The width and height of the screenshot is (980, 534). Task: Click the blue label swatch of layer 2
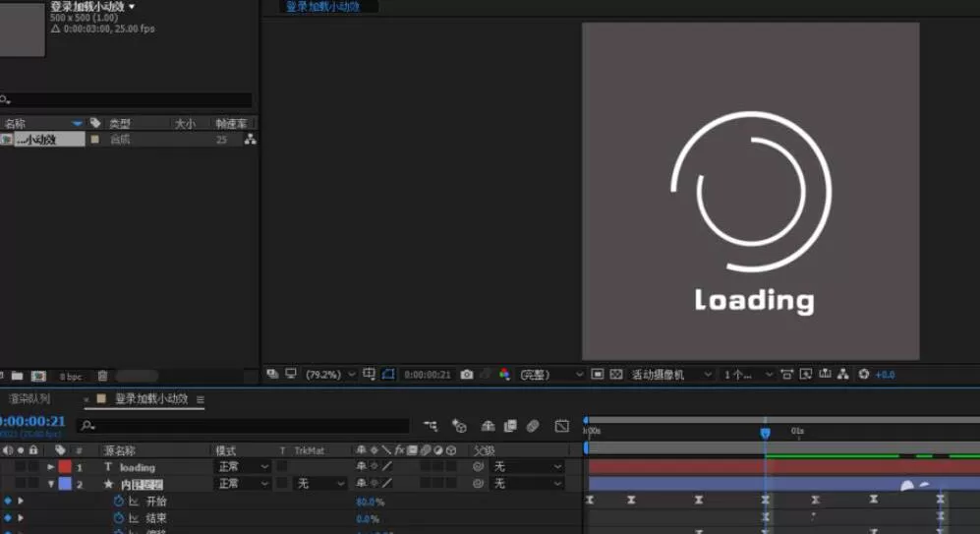65,484
